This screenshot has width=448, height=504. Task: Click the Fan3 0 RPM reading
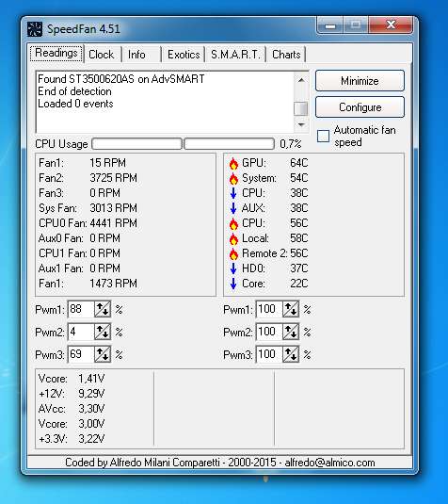(x=79, y=193)
